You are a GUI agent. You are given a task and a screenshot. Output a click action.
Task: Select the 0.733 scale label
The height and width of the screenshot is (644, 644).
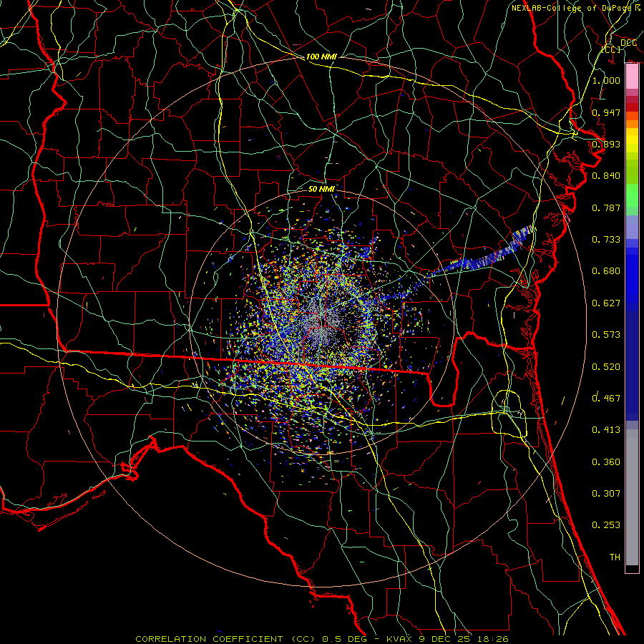click(x=606, y=240)
